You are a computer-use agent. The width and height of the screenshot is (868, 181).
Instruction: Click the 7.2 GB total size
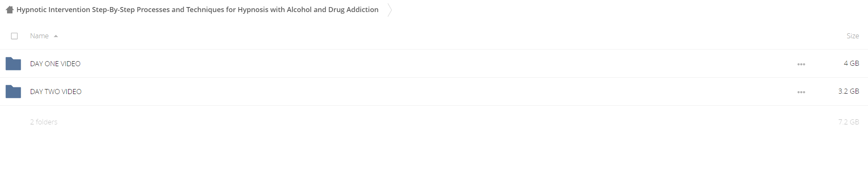[848, 122]
